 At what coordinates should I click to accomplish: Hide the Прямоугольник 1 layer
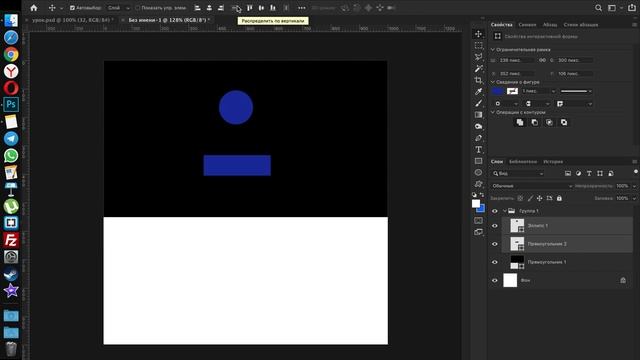coord(495,262)
